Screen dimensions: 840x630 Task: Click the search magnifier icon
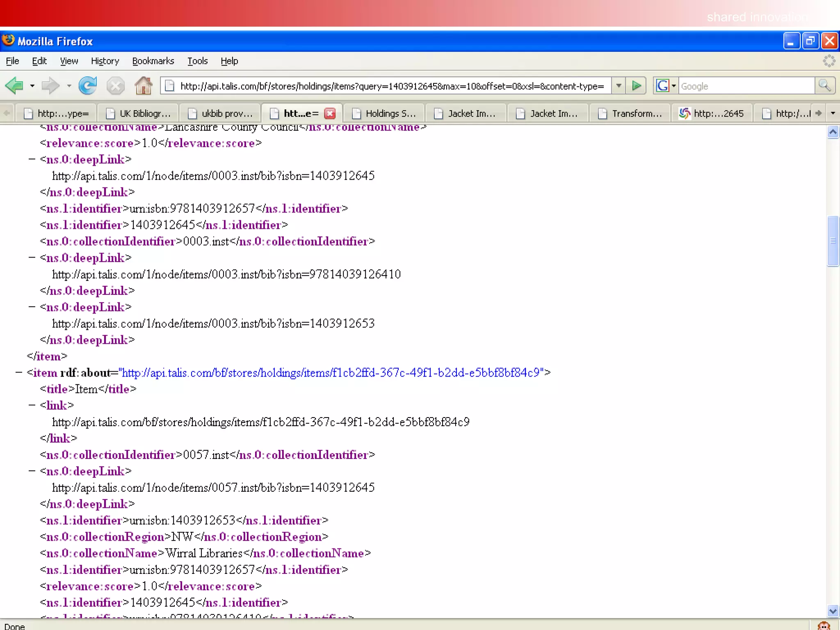(824, 86)
